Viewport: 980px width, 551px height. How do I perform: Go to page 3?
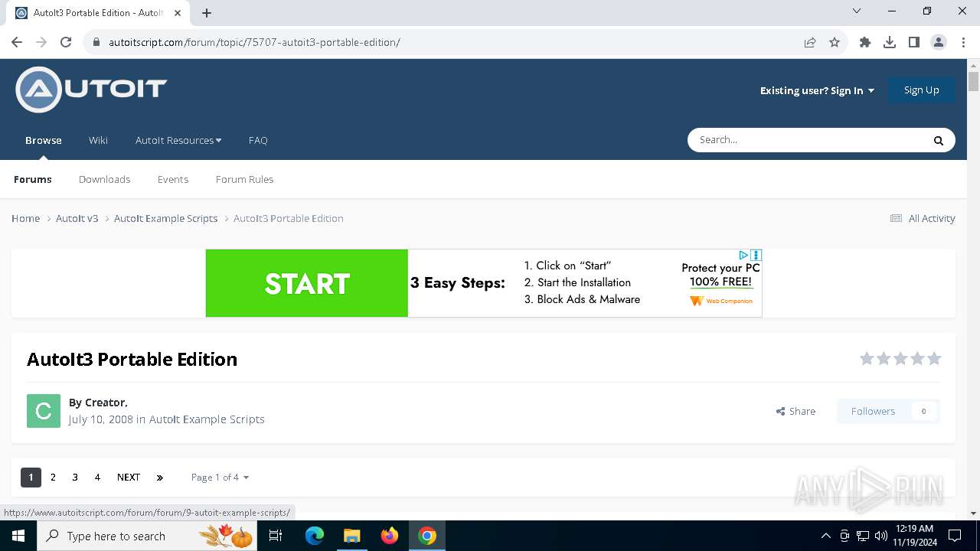point(75,478)
